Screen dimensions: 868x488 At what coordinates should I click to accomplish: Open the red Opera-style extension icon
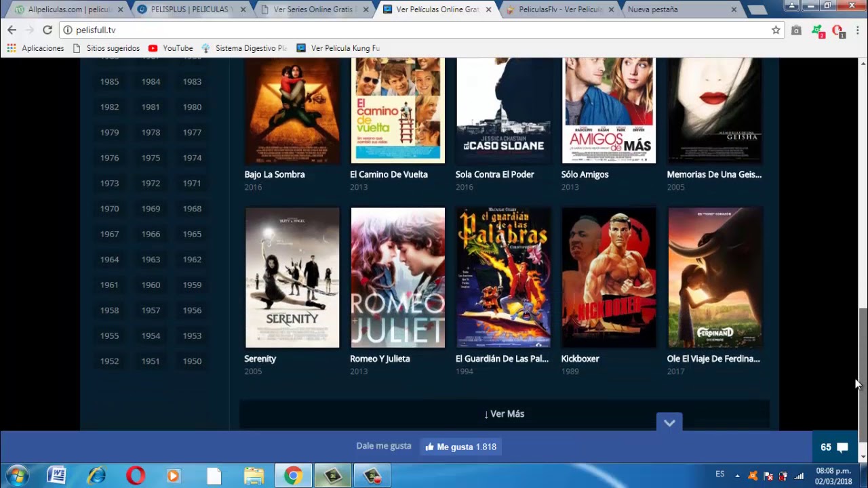coord(838,30)
